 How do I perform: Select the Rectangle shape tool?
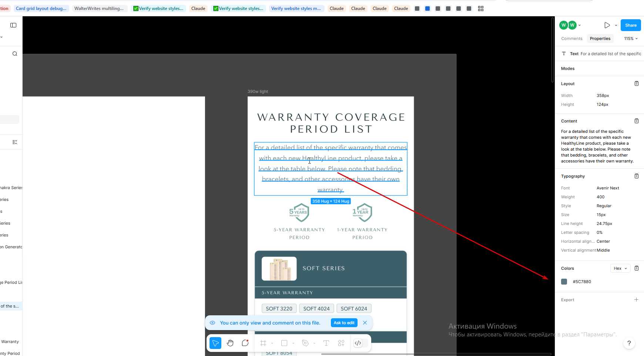coord(284,343)
